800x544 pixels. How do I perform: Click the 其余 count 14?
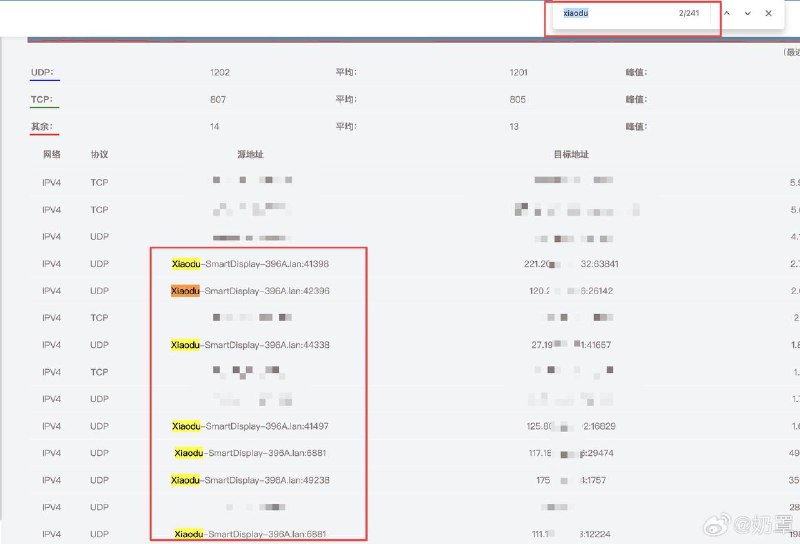tap(215, 127)
